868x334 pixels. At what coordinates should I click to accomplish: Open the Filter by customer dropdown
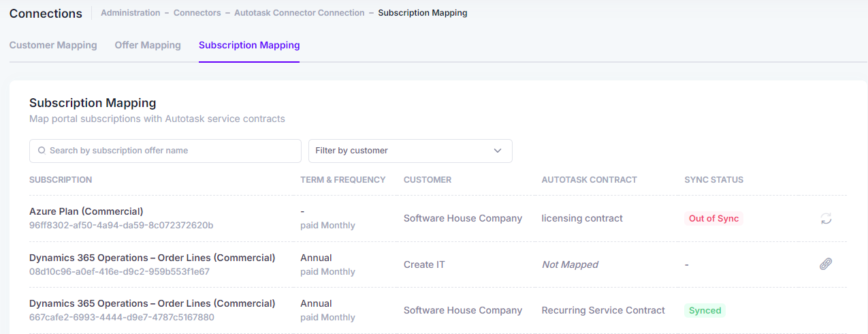pos(411,151)
